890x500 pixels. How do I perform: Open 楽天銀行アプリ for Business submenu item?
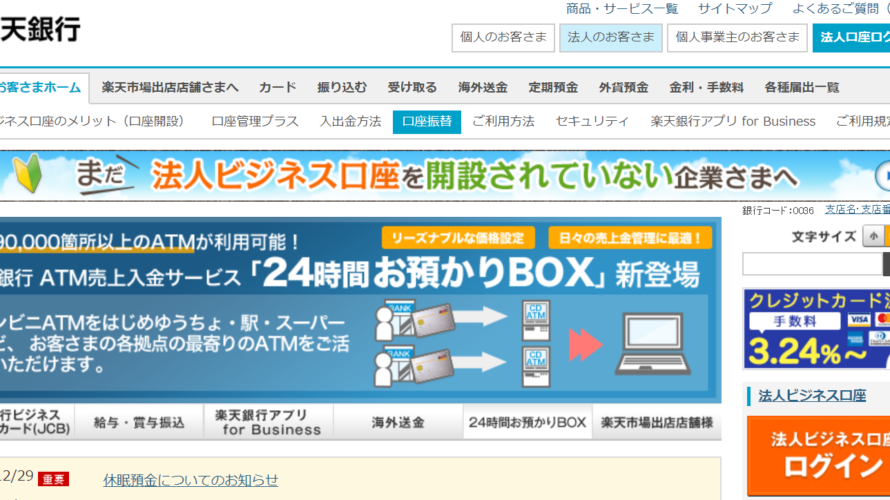coord(733,121)
